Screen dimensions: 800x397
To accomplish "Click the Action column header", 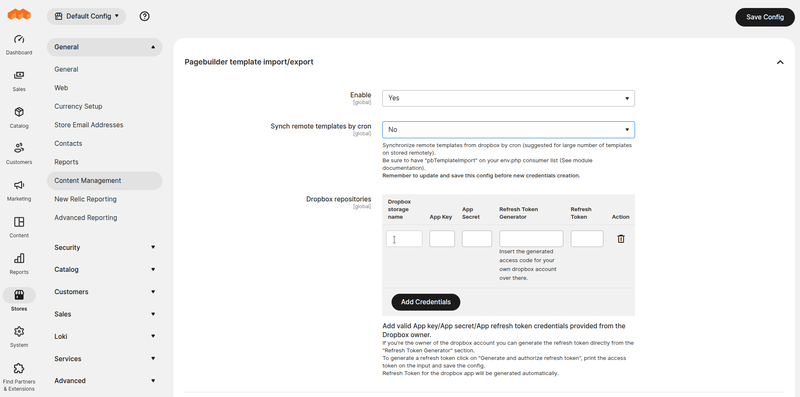I will 620,217.
